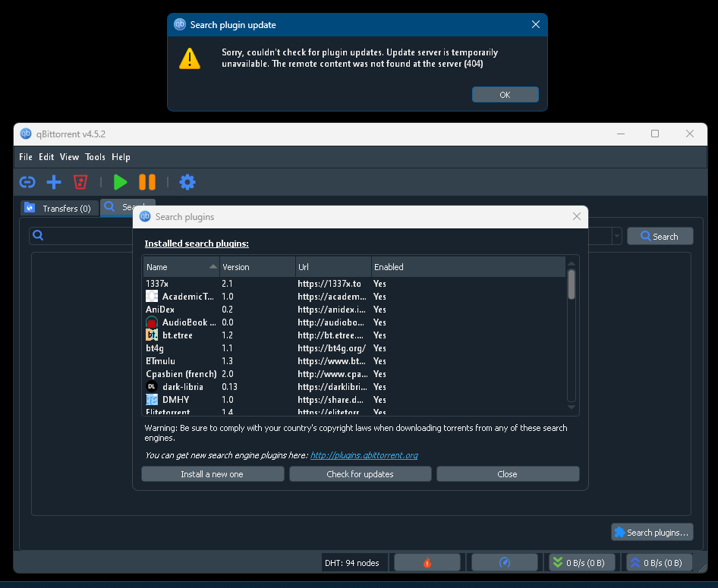Click the red Delete torrent icon
Screen dimensions: 718x588
tap(80, 182)
